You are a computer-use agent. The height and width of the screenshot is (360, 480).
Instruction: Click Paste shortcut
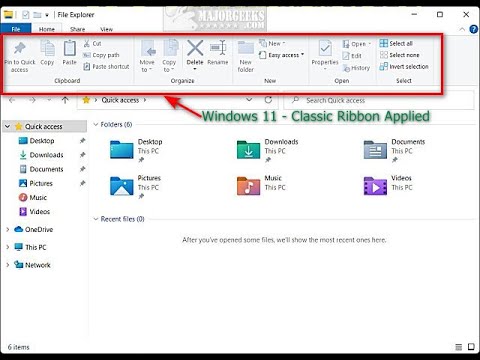tap(106, 67)
